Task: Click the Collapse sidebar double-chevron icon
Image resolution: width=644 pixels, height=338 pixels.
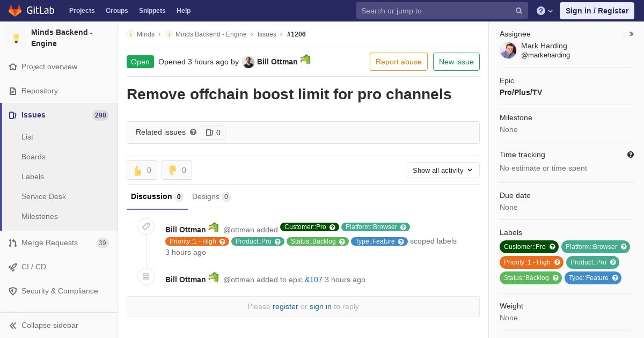Action: click(x=13, y=326)
